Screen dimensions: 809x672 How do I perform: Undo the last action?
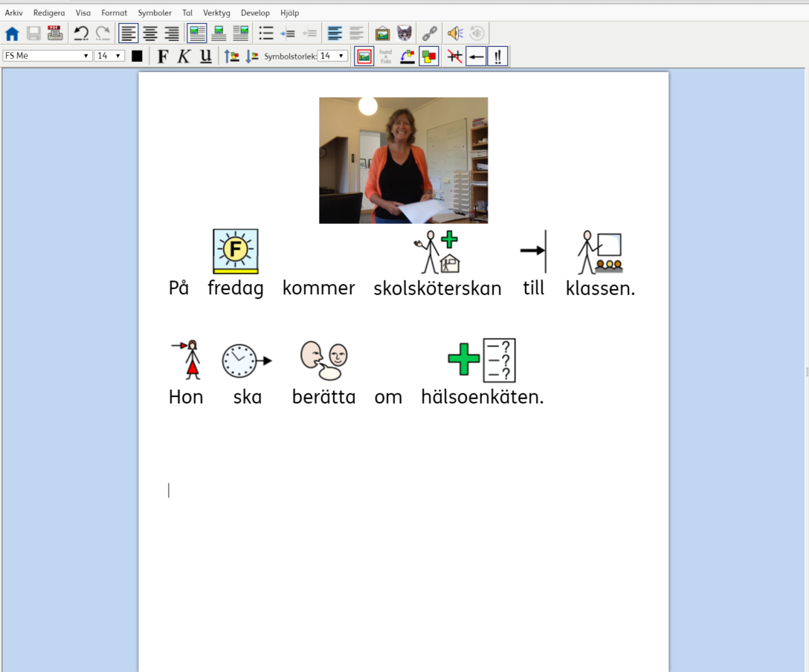[83, 31]
